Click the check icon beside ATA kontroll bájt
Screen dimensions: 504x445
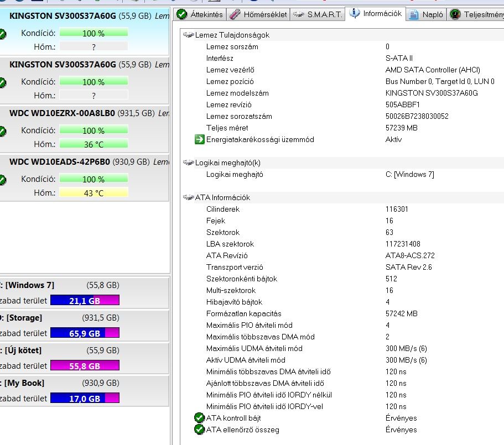200,418
